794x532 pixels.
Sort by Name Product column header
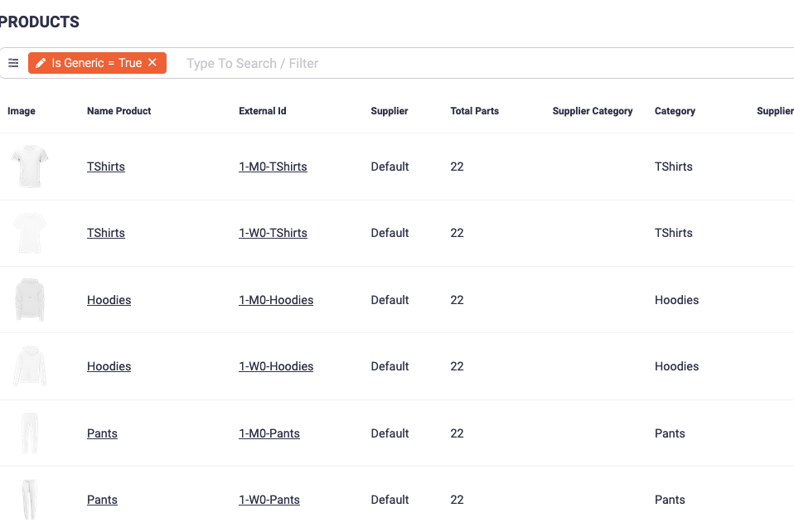(x=119, y=111)
